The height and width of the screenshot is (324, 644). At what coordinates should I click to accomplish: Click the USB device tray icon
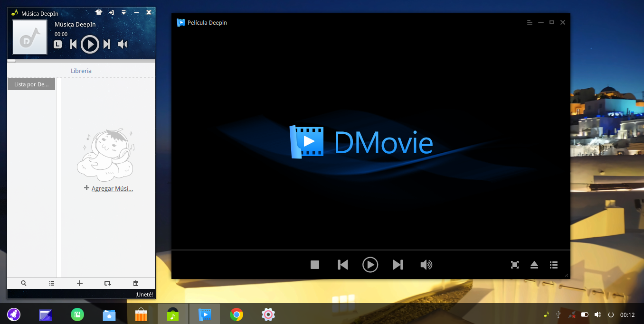click(559, 315)
